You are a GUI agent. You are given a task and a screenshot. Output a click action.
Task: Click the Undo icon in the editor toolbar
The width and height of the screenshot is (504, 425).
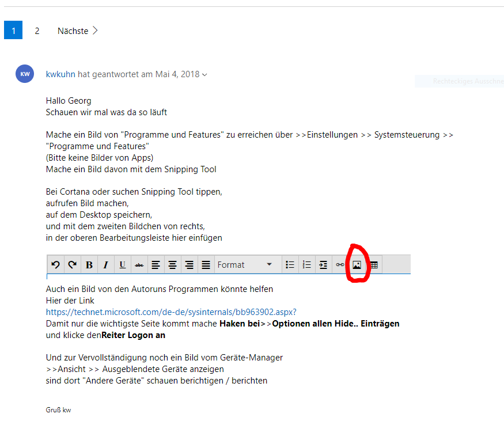pyautogui.click(x=56, y=264)
